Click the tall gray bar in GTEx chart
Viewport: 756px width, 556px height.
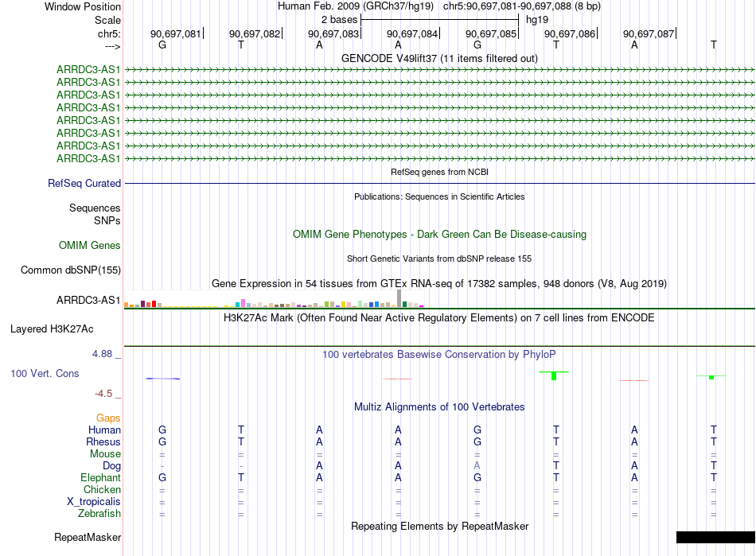(399, 299)
